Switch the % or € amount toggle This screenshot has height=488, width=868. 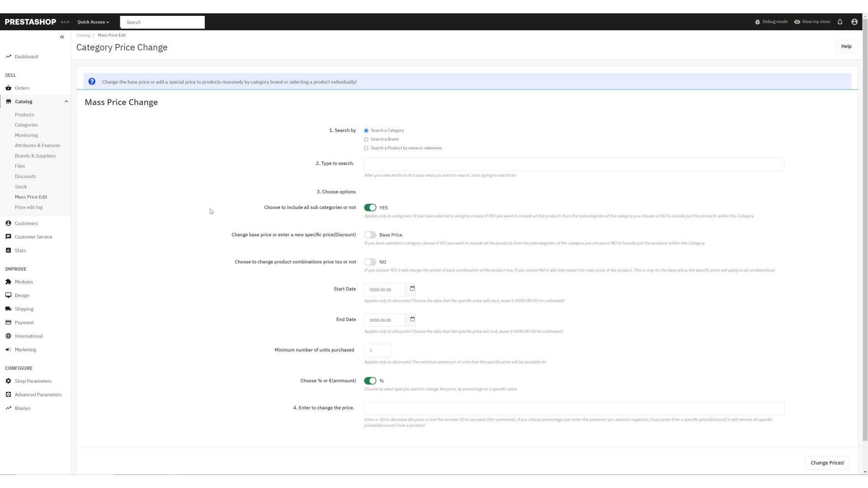[x=370, y=381]
